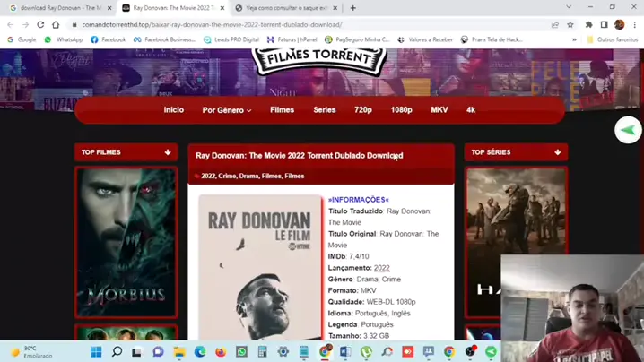Viewport: 644px width, 362px height.
Task: Close the 'Ray Donovan: The Movie 2022' tab
Action: click(x=222, y=8)
